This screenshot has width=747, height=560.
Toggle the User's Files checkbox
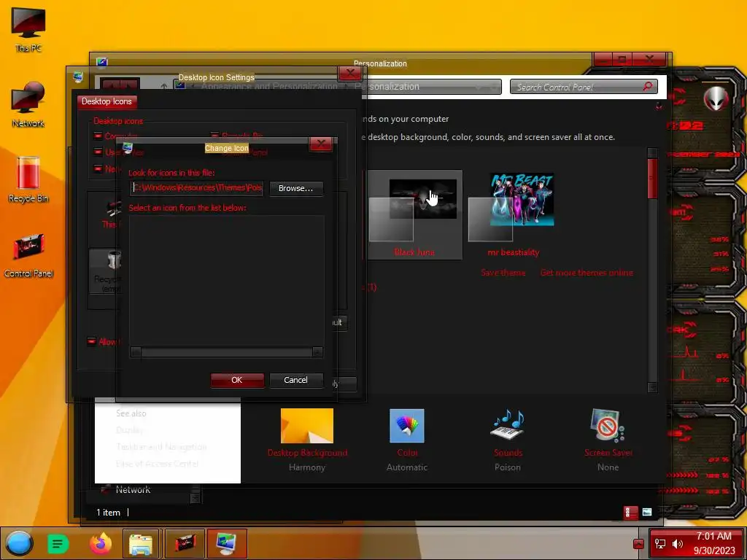pyautogui.click(x=98, y=152)
